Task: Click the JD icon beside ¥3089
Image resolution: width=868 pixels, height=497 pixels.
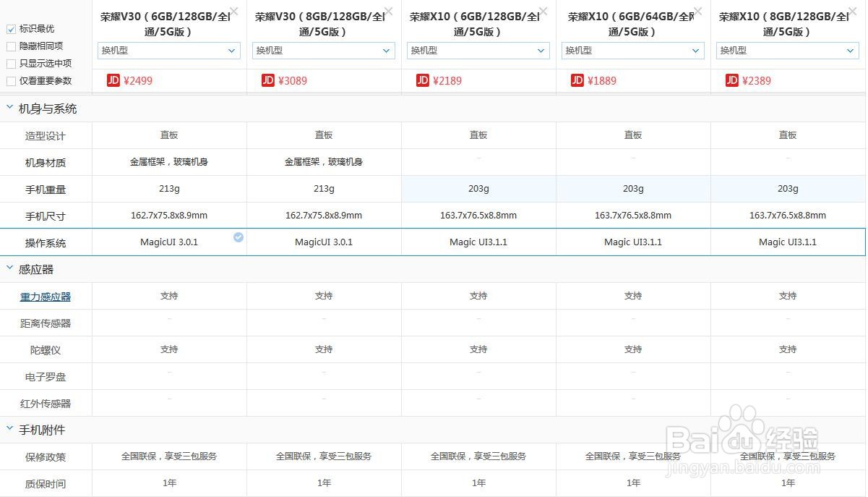Action: pyautogui.click(x=268, y=80)
